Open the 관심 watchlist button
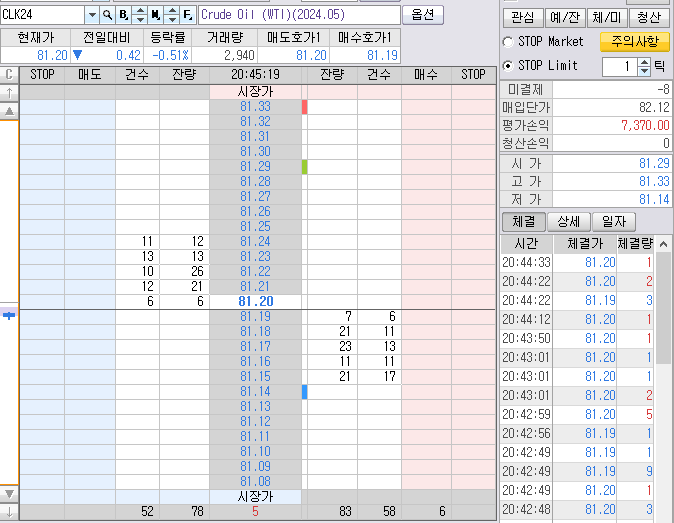 523,18
